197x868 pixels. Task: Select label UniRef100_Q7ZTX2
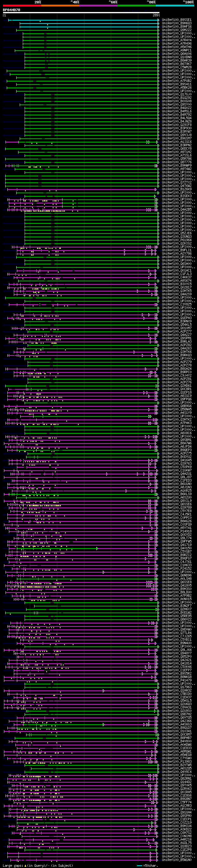(x=177, y=182)
